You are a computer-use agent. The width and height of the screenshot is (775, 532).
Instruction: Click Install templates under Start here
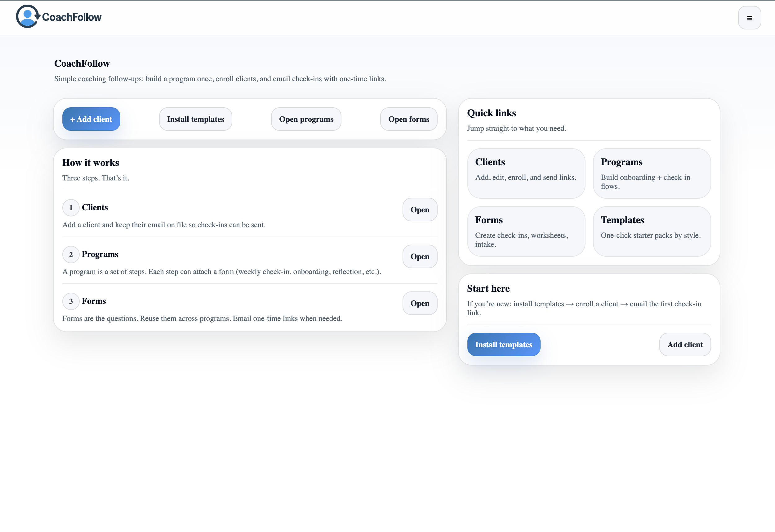[504, 344]
